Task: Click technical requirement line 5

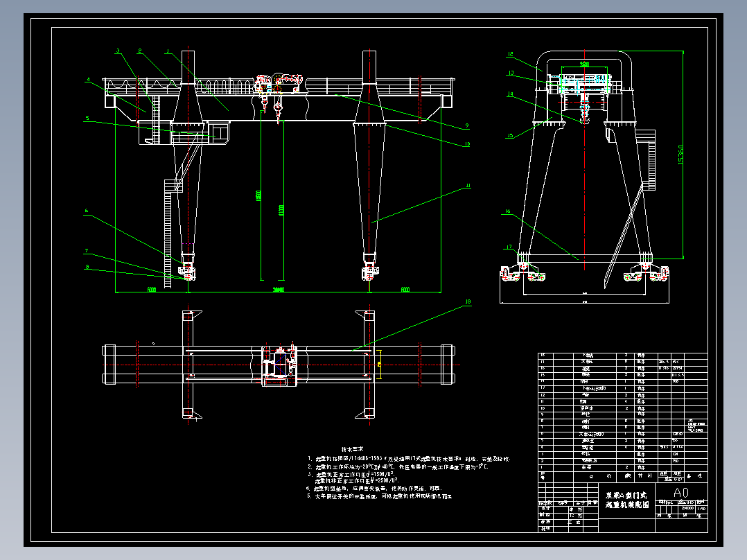Action: [x=379, y=497]
